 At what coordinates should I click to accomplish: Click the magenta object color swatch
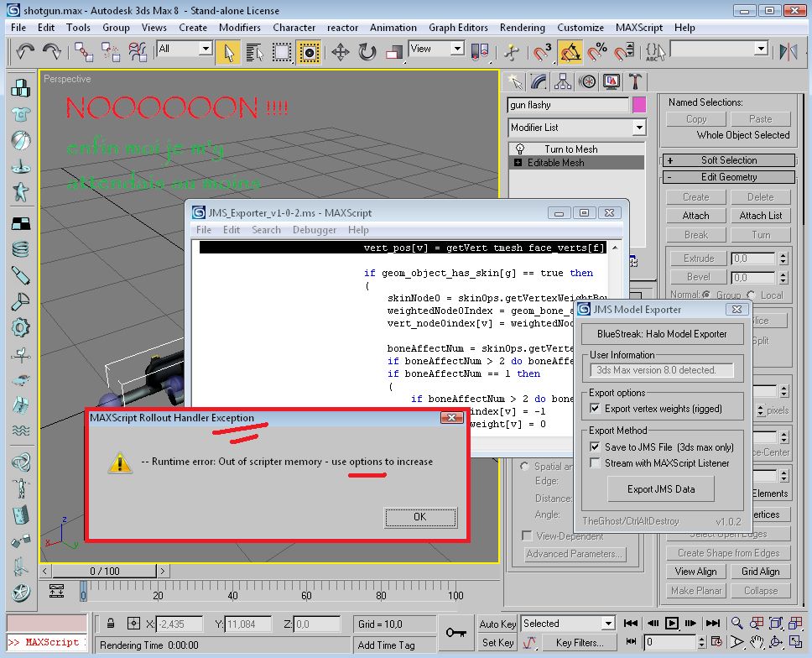[639, 105]
